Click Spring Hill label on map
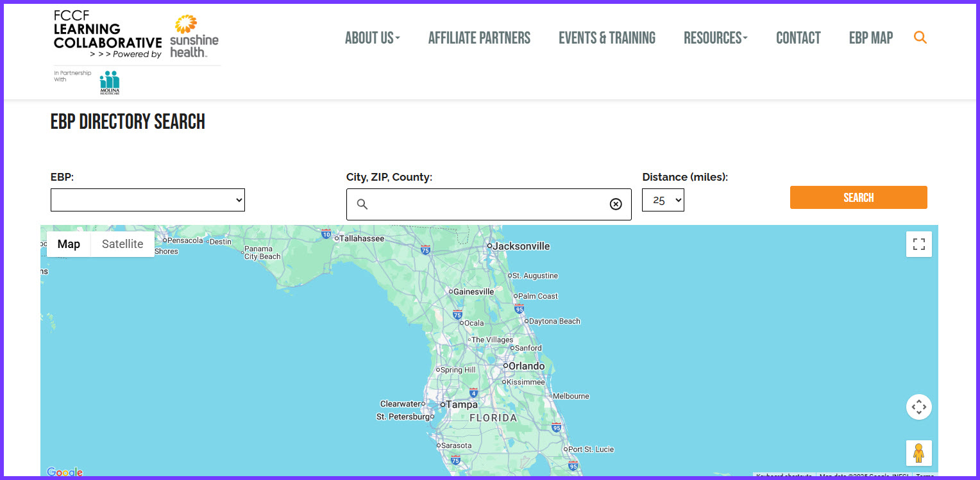Screen dimensions: 980x480 (458, 370)
